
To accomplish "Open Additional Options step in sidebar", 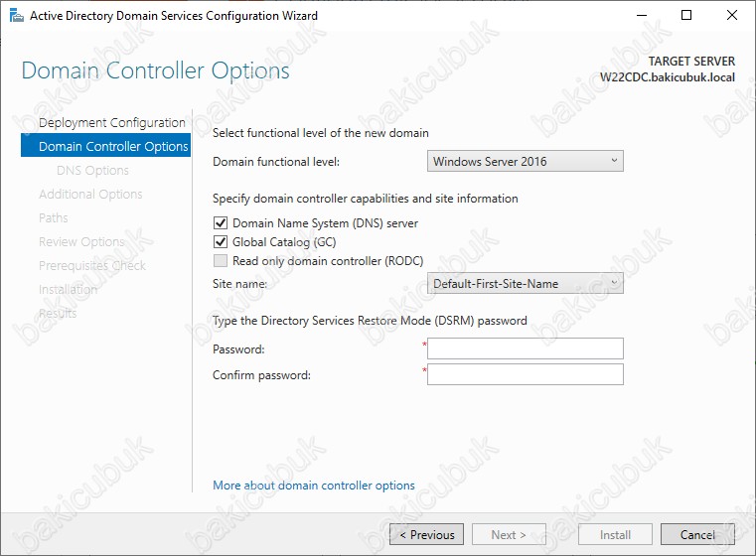I will [x=90, y=195].
